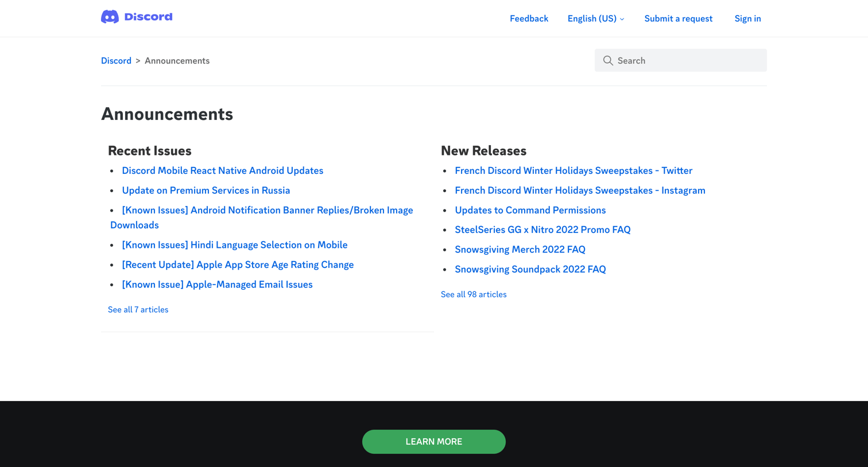
Task: Click the green LEARN MORE button
Action: click(433, 442)
